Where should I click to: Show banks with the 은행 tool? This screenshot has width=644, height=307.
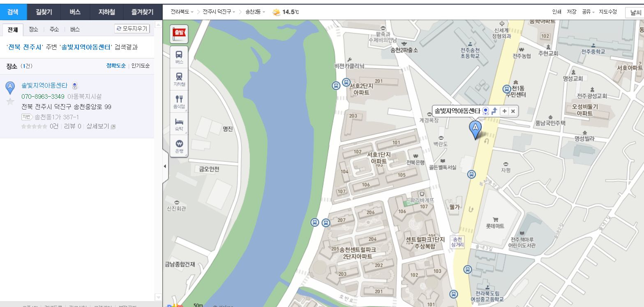[179, 146]
